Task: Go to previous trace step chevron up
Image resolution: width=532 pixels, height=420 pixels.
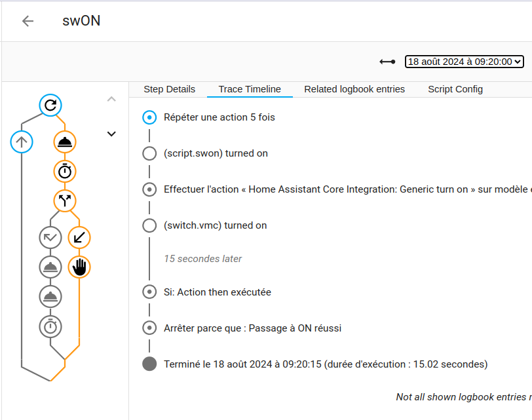Action: 111,99
